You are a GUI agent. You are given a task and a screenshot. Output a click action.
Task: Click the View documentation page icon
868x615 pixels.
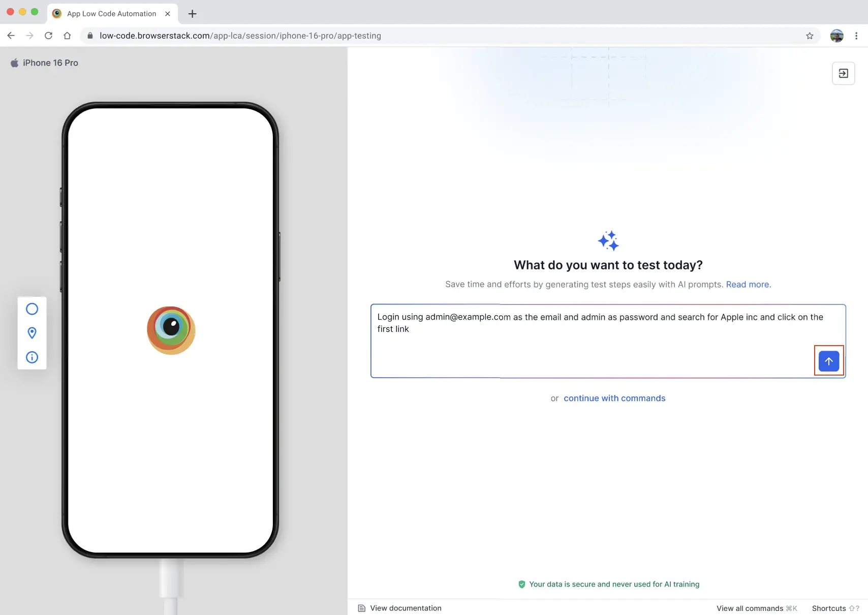click(x=361, y=608)
